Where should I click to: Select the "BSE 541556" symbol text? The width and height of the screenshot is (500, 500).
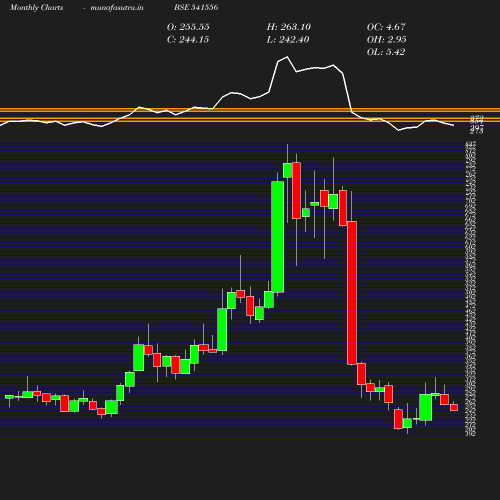[x=196, y=7]
